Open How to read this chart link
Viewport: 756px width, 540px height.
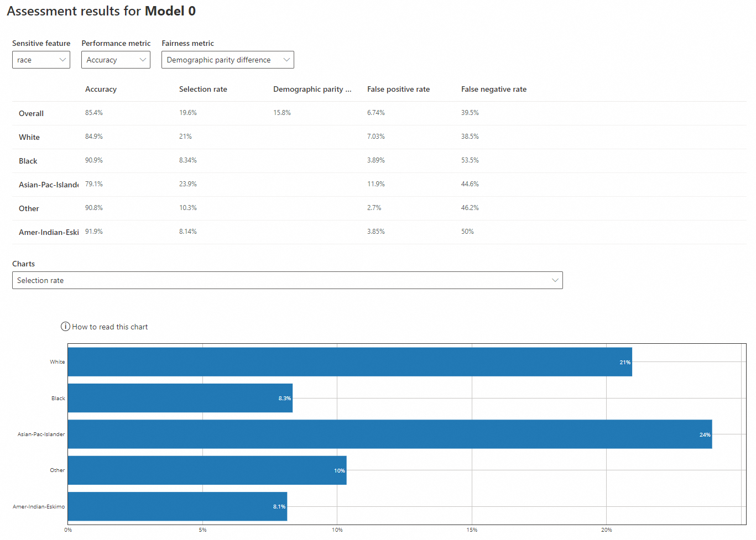(110, 327)
